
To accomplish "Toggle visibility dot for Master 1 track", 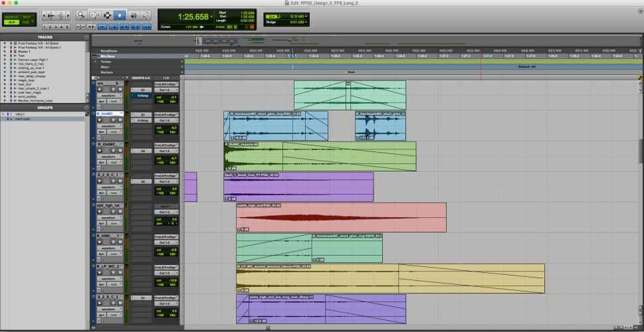I will tap(4, 52).
